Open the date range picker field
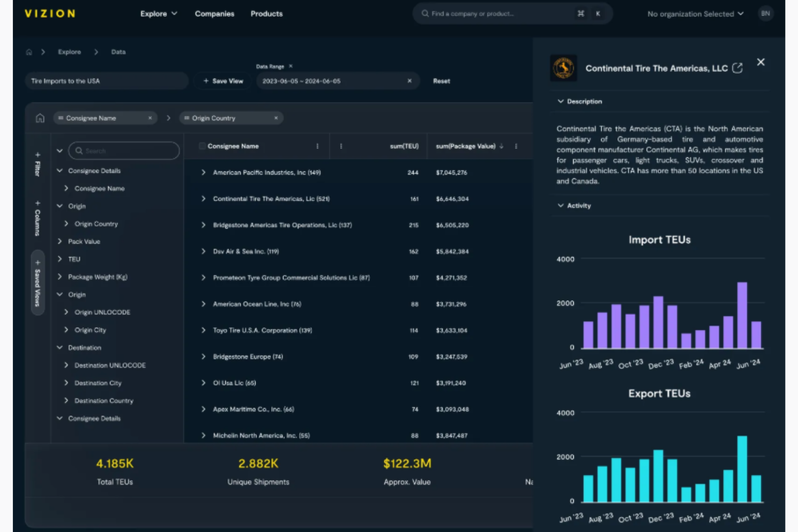 338,81
